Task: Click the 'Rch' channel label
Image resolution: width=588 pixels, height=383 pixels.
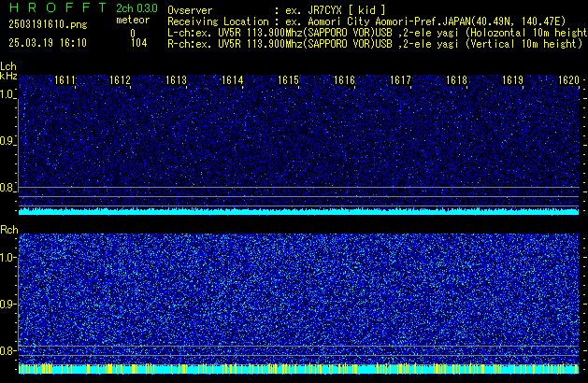Action: (9, 230)
